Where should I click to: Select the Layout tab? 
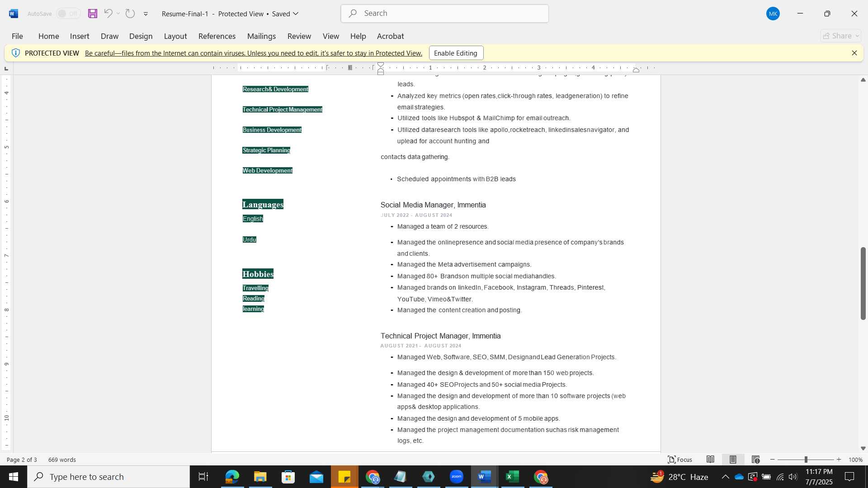pyautogui.click(x=175, y=36)
